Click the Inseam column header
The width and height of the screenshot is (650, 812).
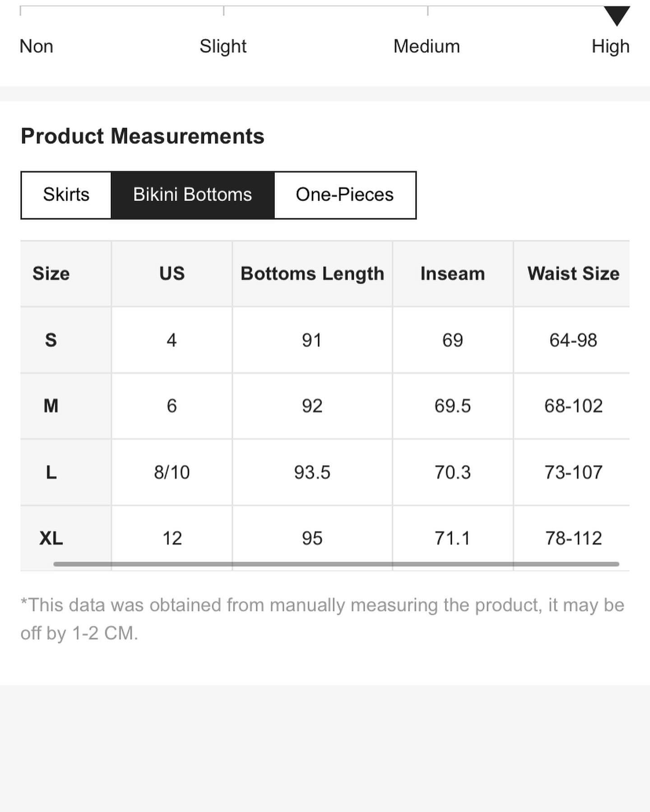click(x=453, y=273)
